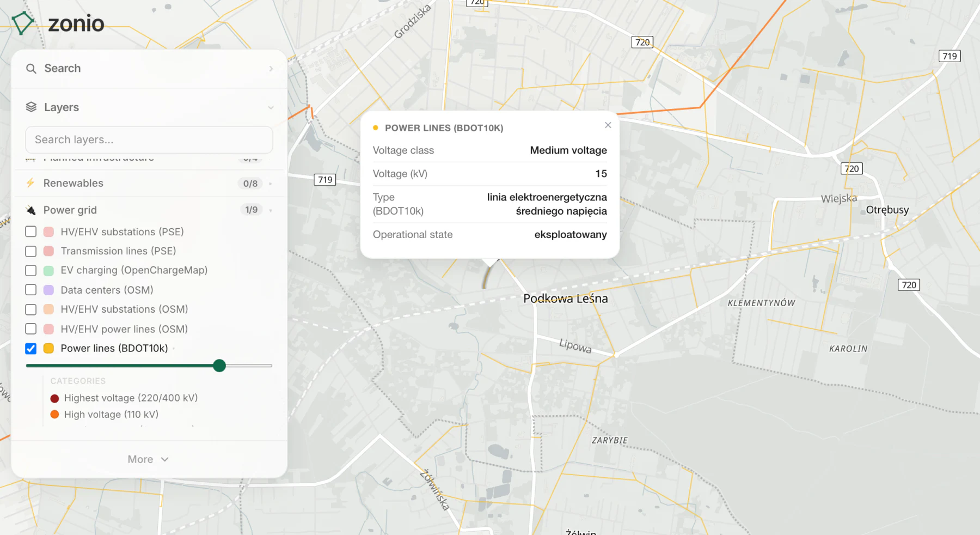Enable HV/EHV substations (PSE) checkbox
This screenshot has width=980, height=535.
point(31,232)
